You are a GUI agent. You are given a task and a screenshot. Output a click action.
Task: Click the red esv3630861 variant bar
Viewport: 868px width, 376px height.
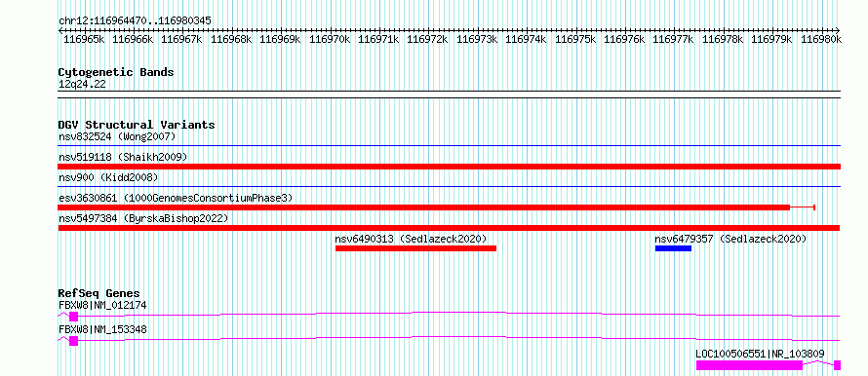tap(424, 207)
